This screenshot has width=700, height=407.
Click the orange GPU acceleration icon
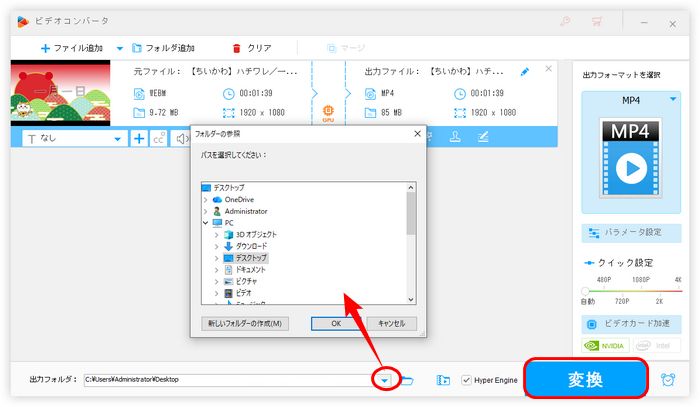328,113
